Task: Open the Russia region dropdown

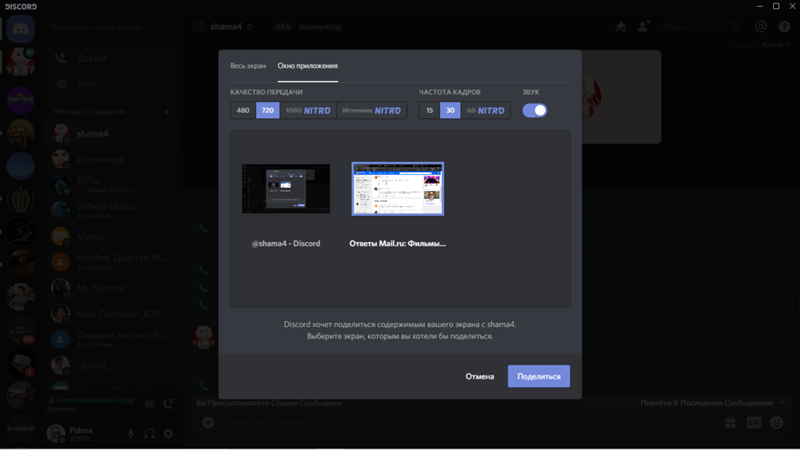Action: coord(777,45)
